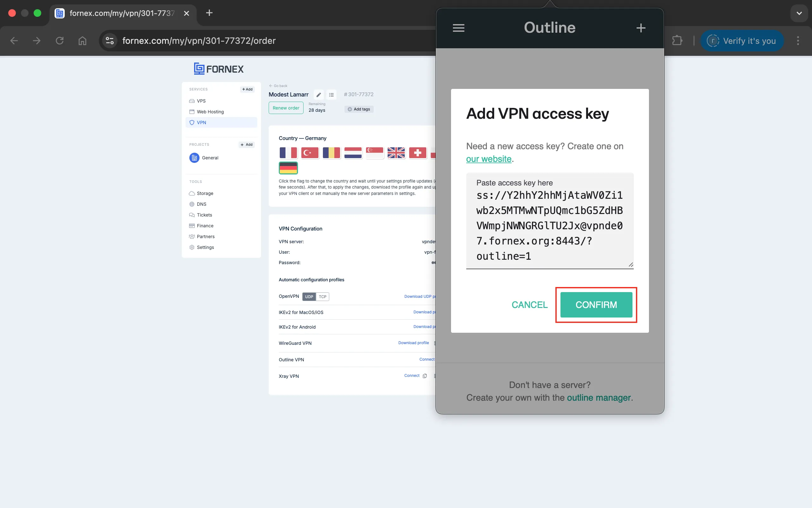
Task: Click the order number #301-77372
Action: click(358, 94)
